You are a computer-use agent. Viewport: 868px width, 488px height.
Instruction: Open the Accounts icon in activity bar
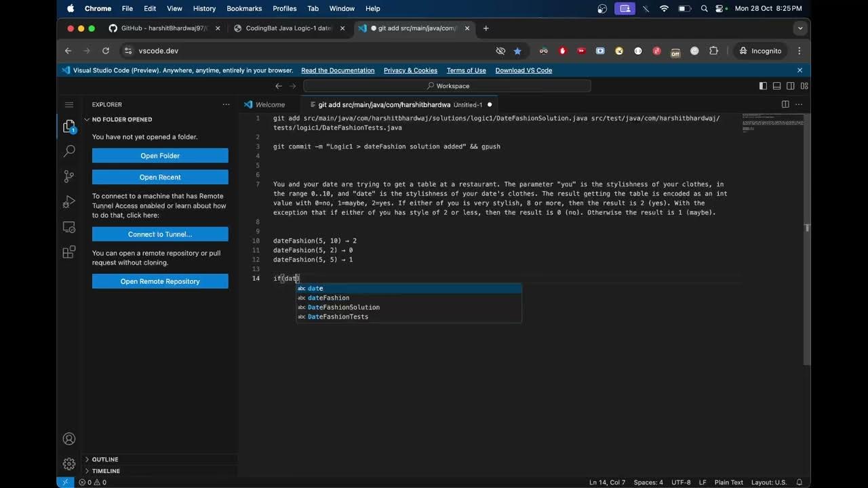click(x=68, y=439)
